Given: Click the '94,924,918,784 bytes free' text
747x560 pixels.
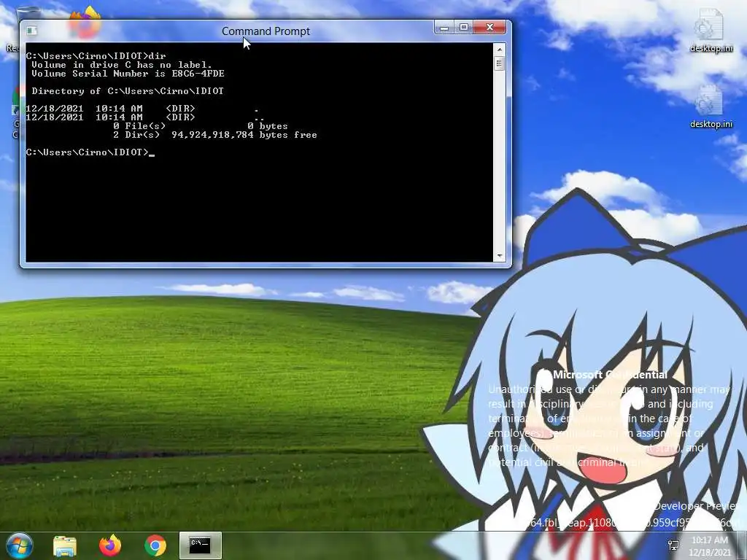Looking at the screenshot, I should [x=244, y=135].
